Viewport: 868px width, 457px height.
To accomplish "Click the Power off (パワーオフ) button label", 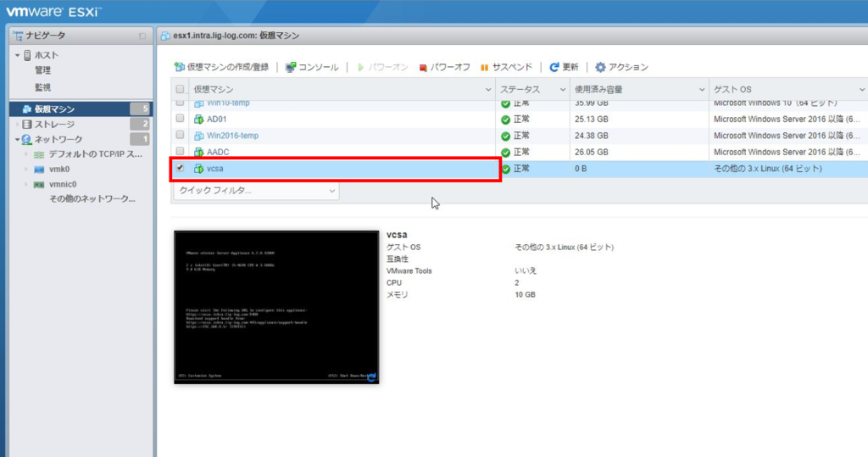I will 450,67.
